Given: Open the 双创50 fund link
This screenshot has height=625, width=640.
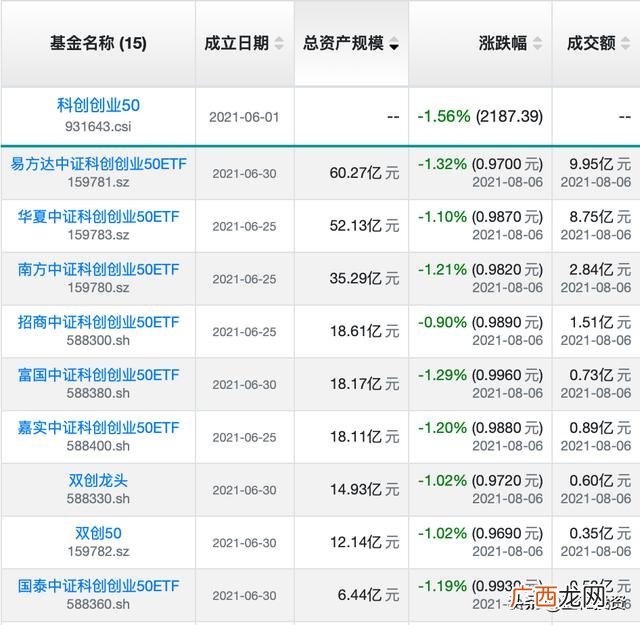Looking at the screenshot, I should 98,533.
